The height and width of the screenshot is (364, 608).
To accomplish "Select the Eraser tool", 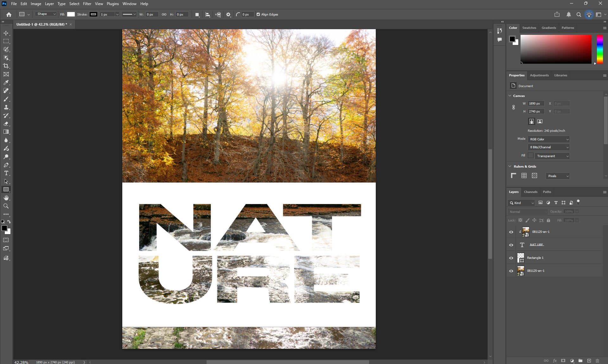I will pos(6,124).
